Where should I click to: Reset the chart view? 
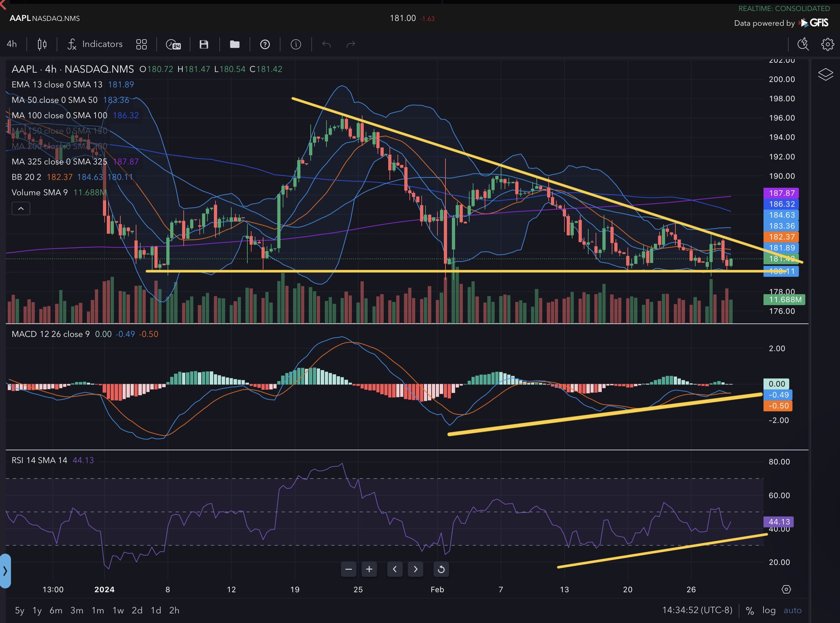click(441, 569)
